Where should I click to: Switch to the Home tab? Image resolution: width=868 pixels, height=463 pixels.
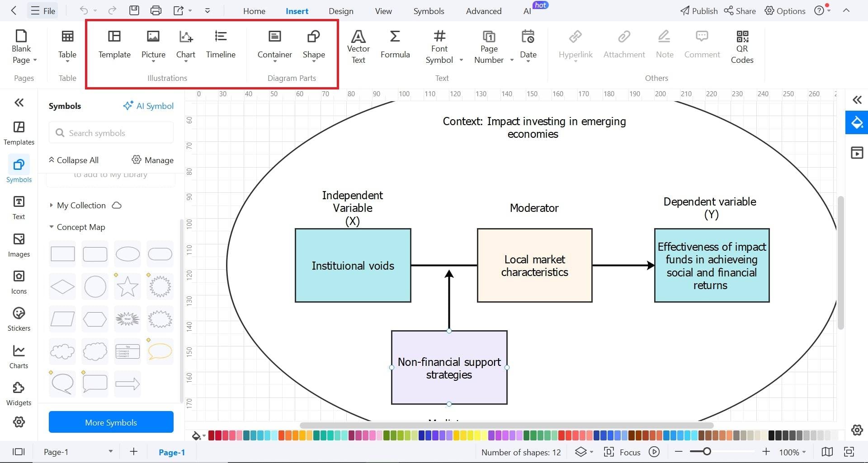click(x=254, y=11)
